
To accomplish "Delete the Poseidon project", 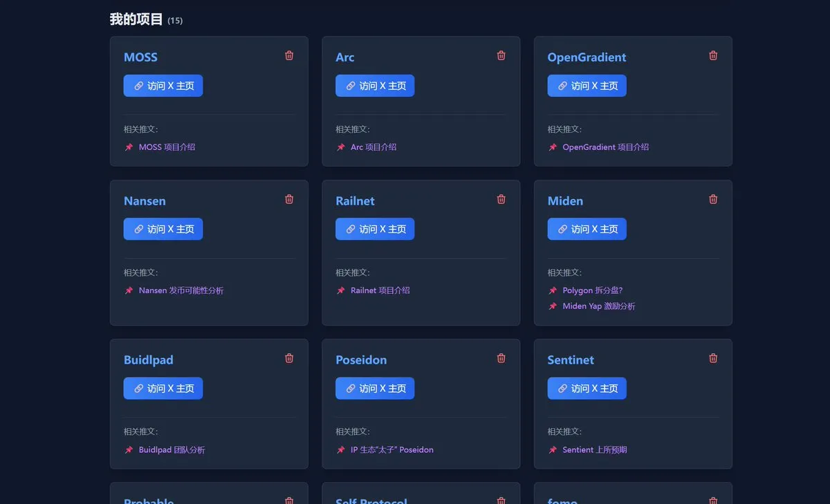I will tap(501, 358).
